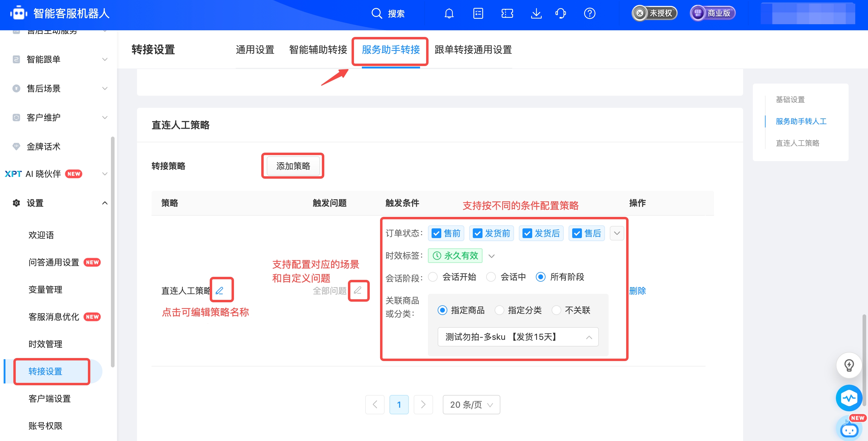Click the XPT logo icon

click(x=13, y=174)
